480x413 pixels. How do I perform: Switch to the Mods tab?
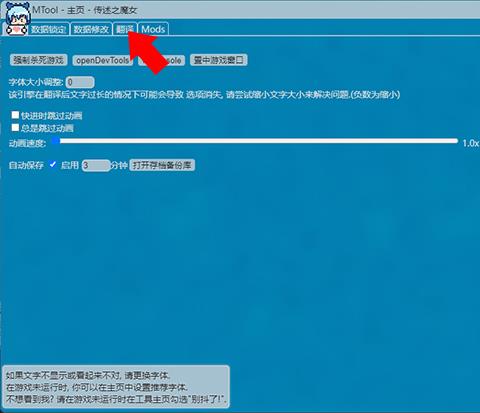tap(153, 29)
